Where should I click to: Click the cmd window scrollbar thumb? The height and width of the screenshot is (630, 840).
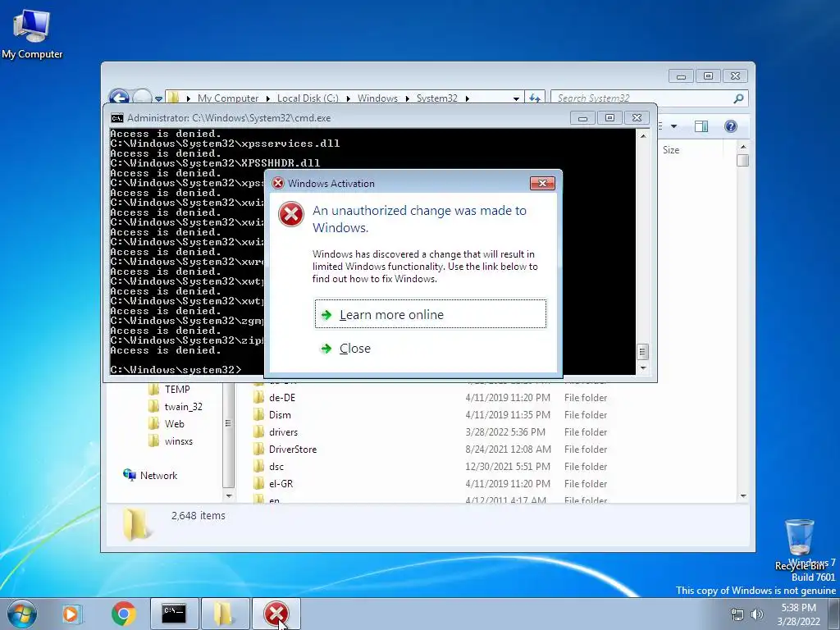pyautogui.click(x=643, y=352)
